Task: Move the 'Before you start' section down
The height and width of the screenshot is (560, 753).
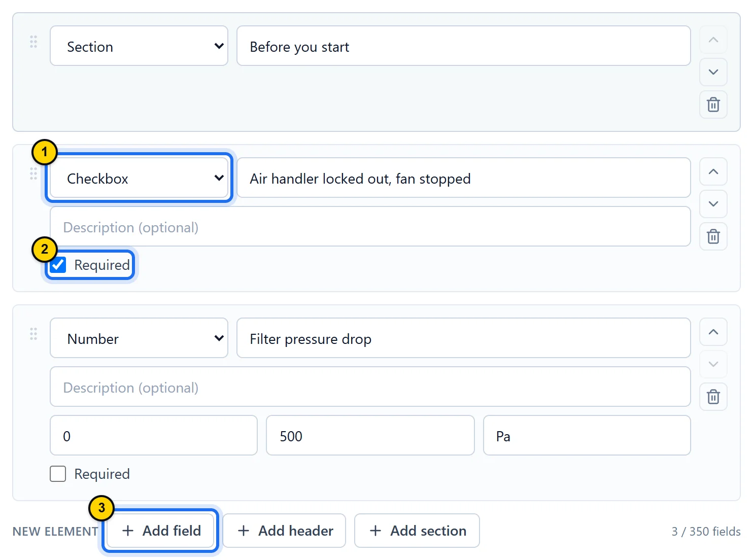Action: point(713,72)
